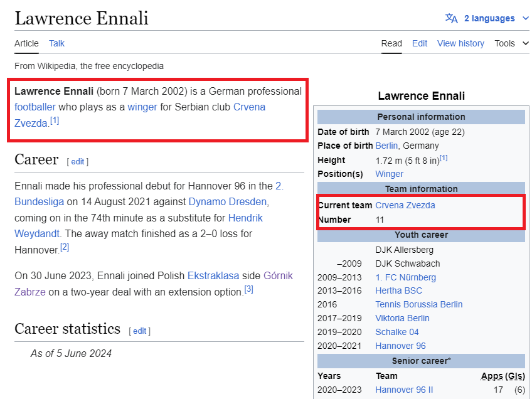Image resolution: width=532 pixels, height=399 pixels.
Task: Click the Career section heading
Action: point(36,159)
